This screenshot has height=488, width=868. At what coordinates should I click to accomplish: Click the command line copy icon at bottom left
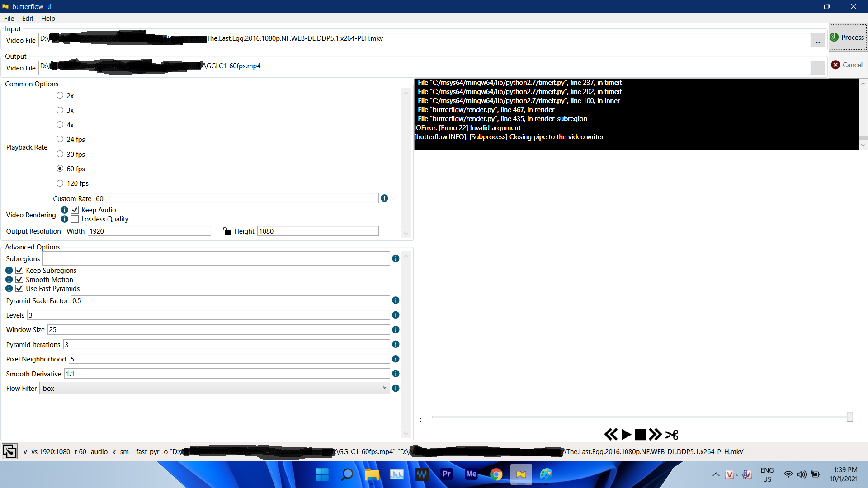point(9,451)
